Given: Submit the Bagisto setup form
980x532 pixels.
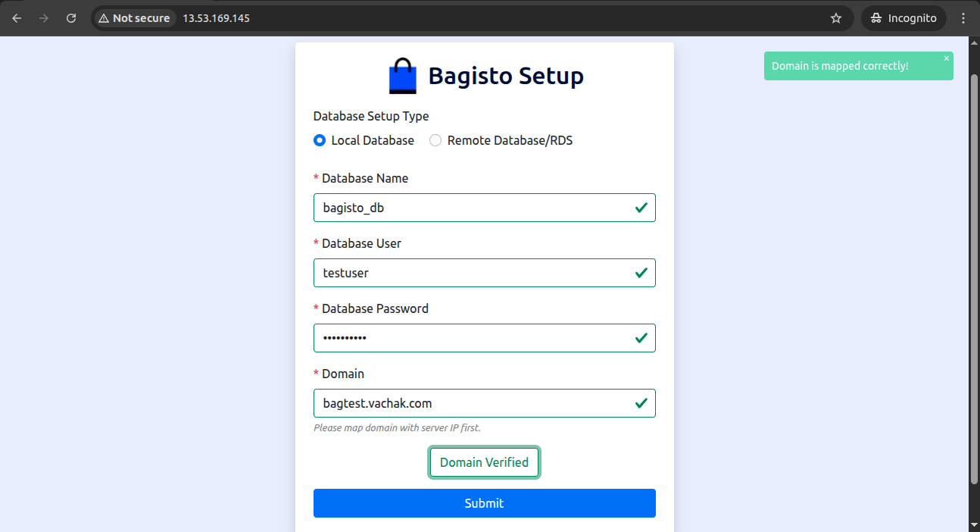Looking at the screenshot, I should click(x=484, y=503).
